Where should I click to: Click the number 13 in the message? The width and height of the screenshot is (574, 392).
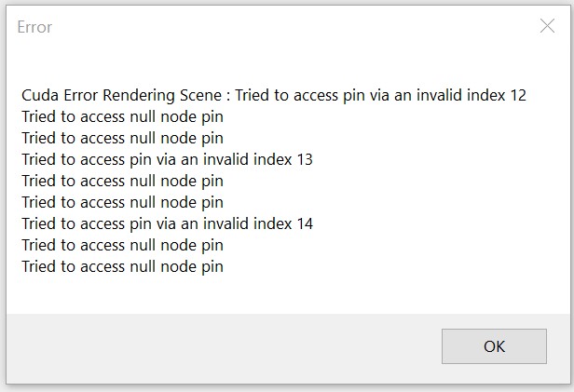(x=304, y=159)
